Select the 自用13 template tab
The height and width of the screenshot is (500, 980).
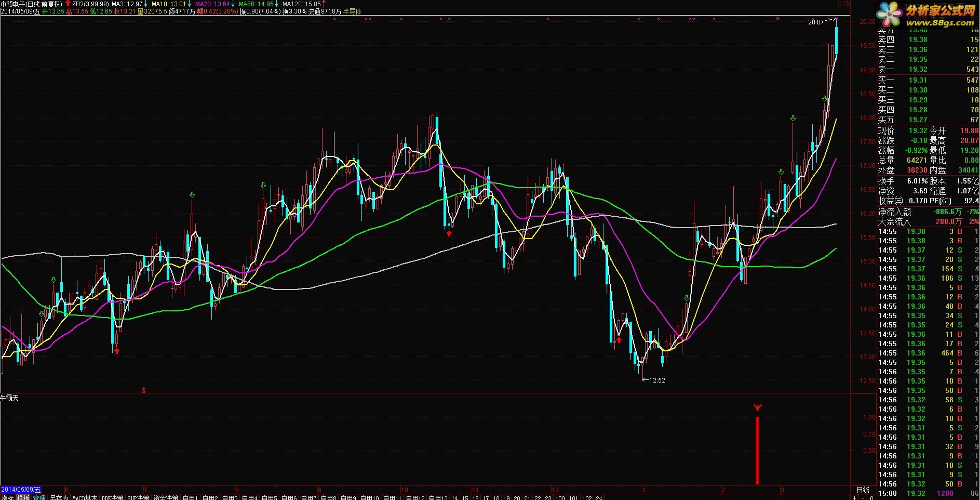coord(438,497)
